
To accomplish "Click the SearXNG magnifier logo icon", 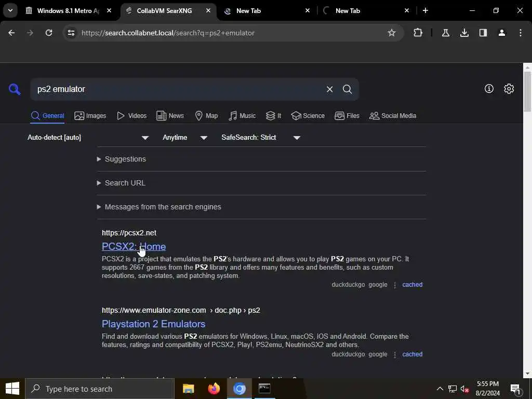I will coord(15,89).
